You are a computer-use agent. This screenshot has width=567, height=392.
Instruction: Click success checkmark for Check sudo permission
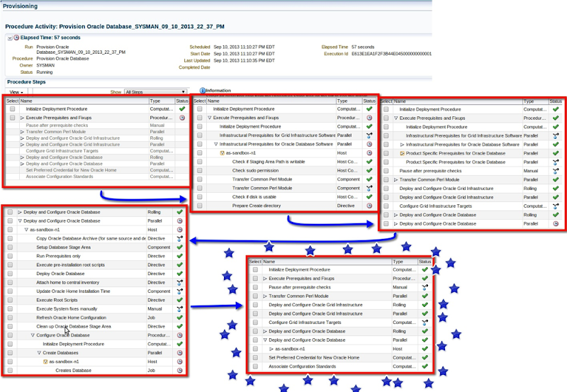tap(369, 170)
